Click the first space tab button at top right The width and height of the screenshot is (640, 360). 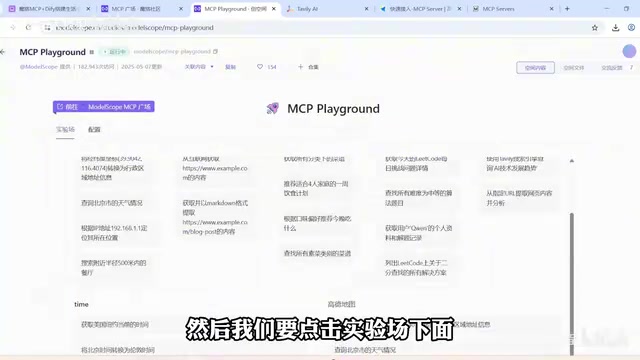pos(535,68)
